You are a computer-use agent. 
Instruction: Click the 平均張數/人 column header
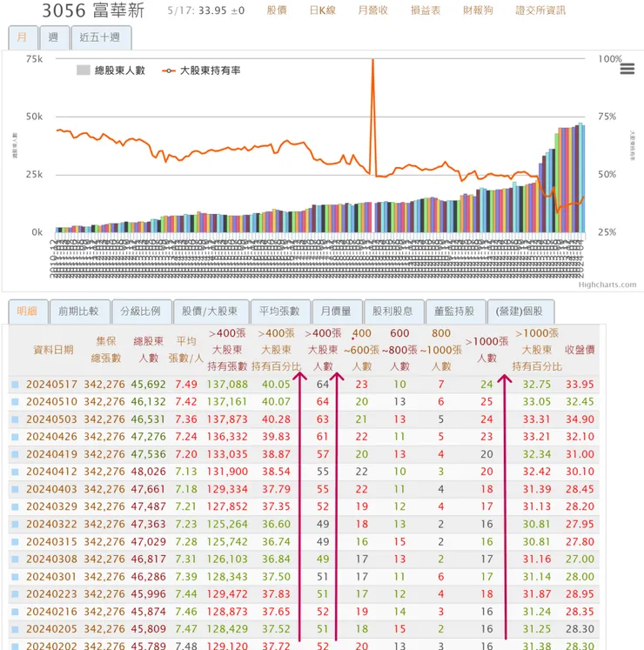coord(185,350)
